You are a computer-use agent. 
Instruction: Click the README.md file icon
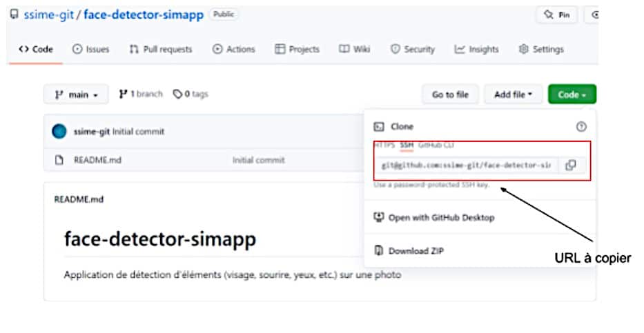[59, 160]
